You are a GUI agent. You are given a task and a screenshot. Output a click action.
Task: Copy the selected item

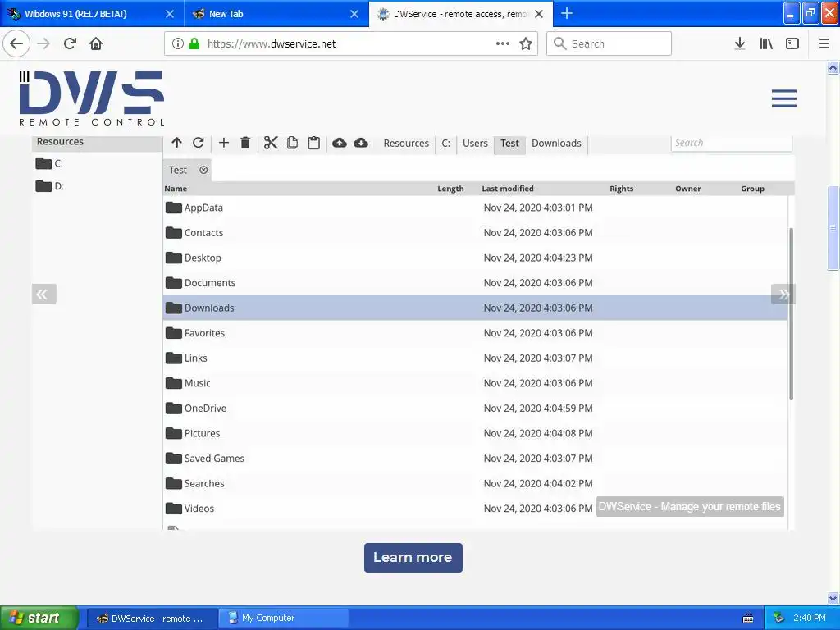coord(293,143)
